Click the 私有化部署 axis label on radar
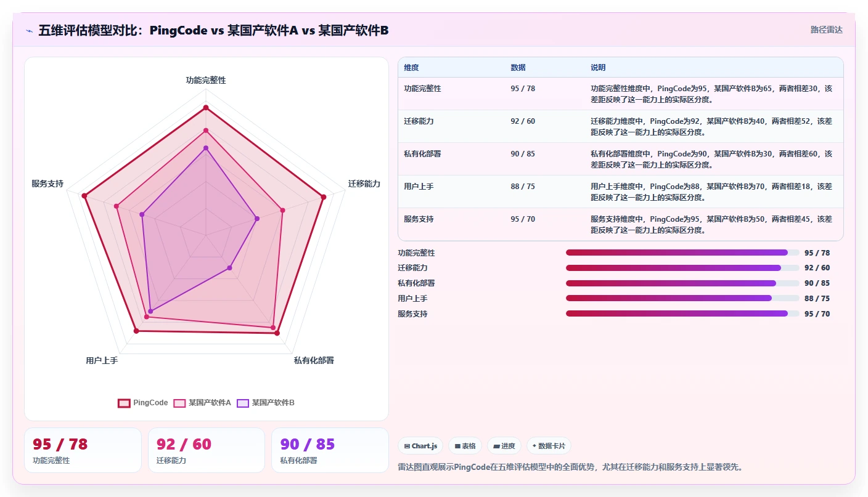 tap(314, 360)
